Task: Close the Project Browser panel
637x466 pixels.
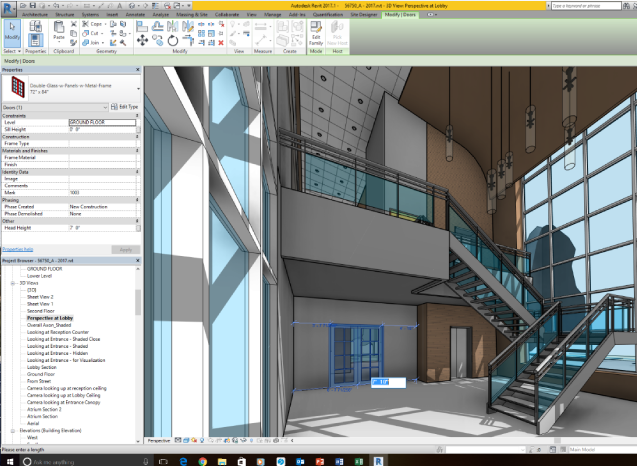Action: pos(138,260)
